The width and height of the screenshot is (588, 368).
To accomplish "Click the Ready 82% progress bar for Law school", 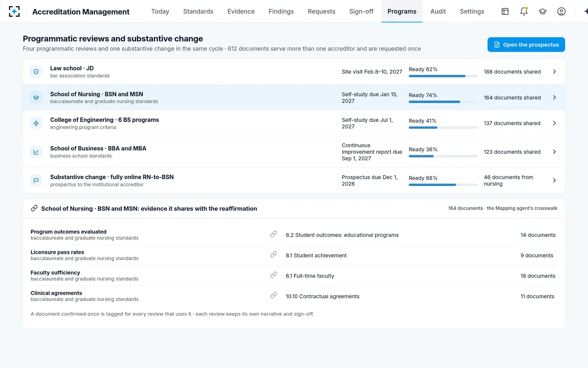I will click(443, 76).
